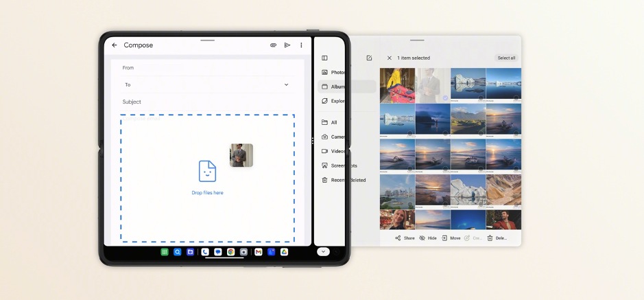Viewport: 644px width, 300px height.
Task: Open the three-dot more options menu
Action: tap(301, 45)
